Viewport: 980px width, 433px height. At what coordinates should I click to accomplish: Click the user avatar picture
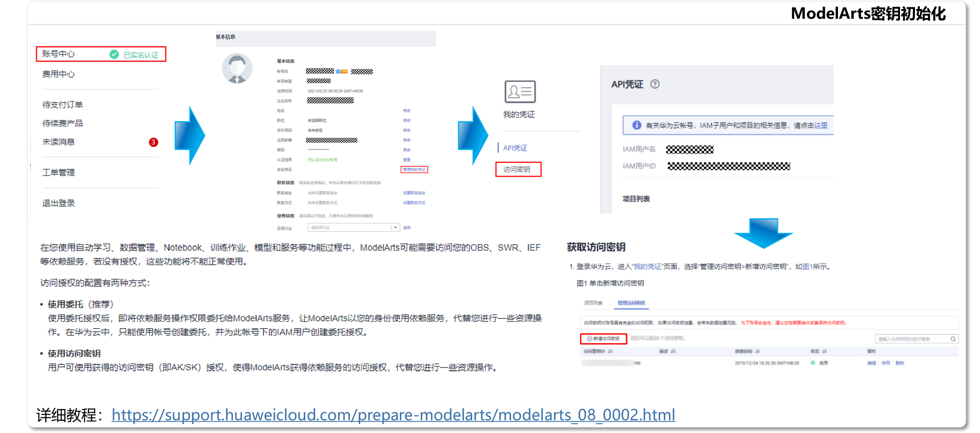tap(237, 68)
